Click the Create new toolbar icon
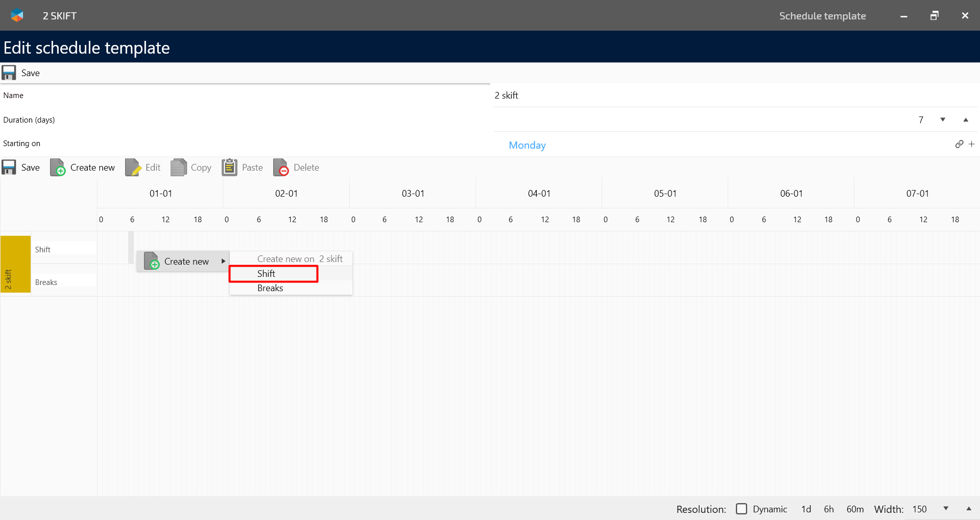Viewport: 980px width, 520px height. (x=58, y=168)
